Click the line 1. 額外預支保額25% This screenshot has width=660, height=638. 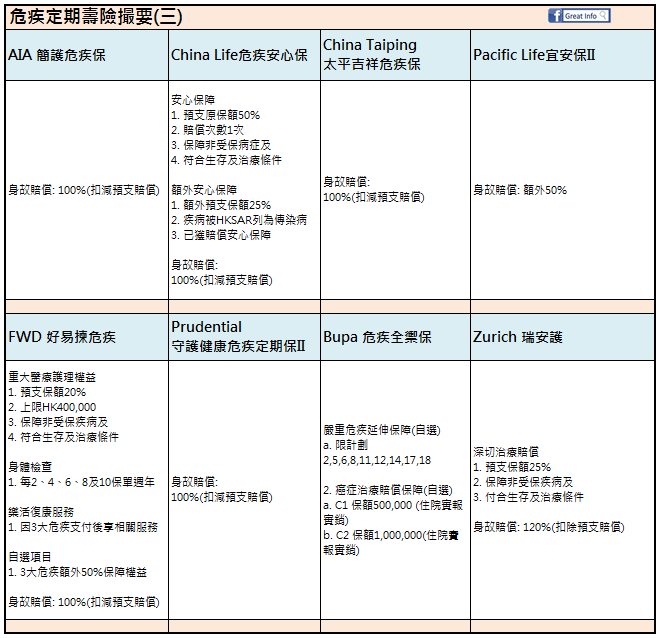(221, 205)
